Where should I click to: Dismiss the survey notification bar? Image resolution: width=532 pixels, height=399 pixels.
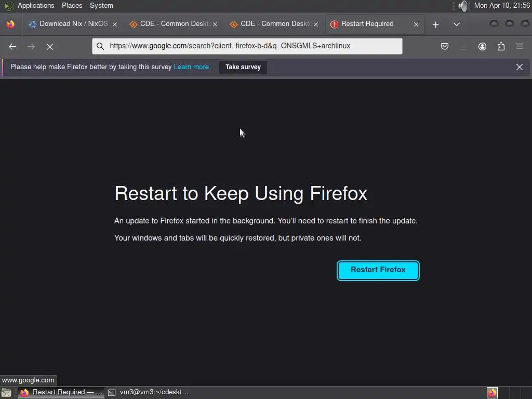click(x=520, y=67)
